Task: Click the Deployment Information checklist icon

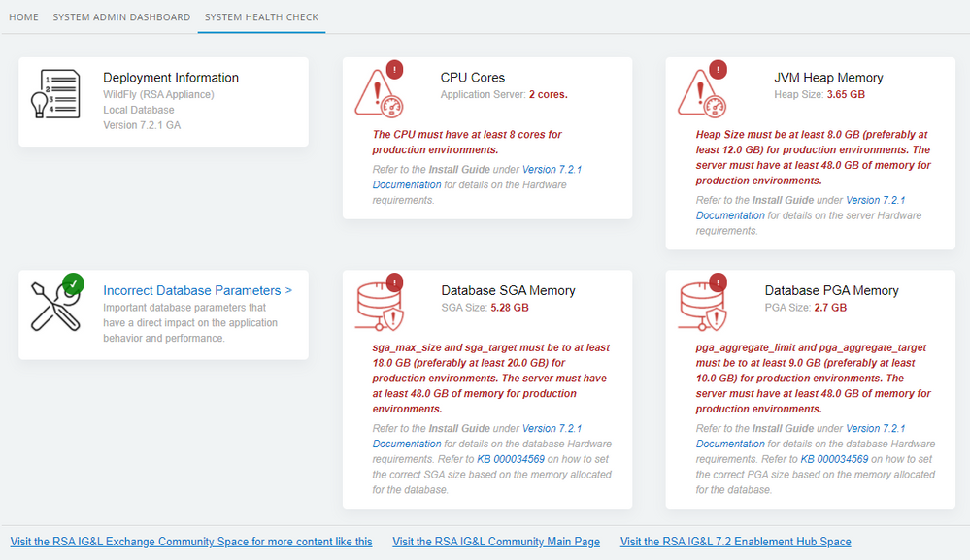Action: 55,95
